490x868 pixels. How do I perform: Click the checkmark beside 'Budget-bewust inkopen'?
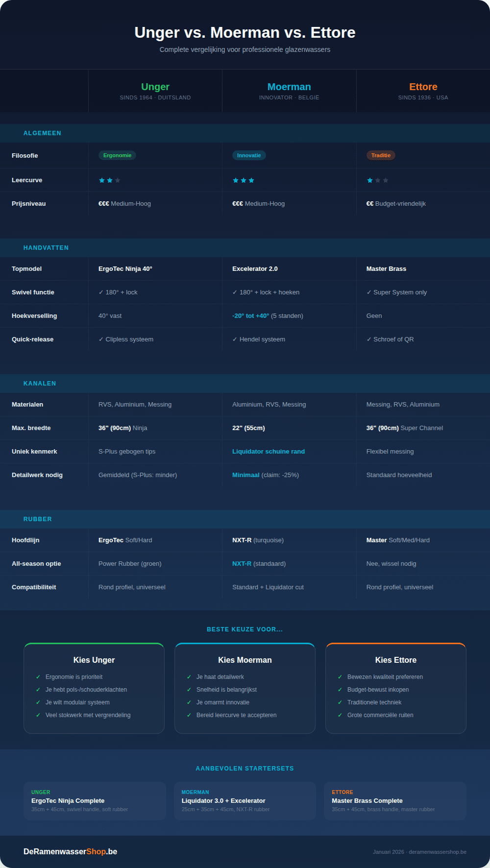[x=340, y=690]
